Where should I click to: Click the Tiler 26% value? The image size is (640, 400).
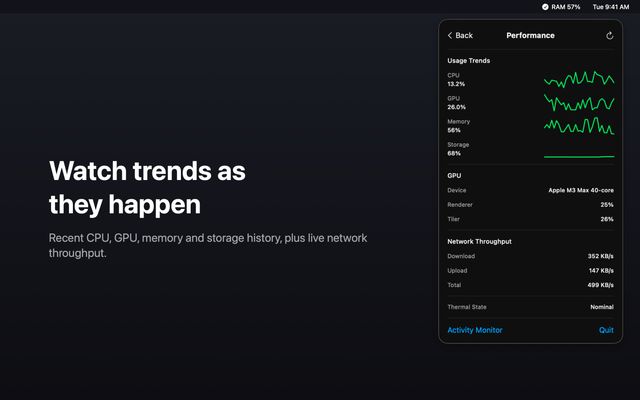tap(607, 219)
